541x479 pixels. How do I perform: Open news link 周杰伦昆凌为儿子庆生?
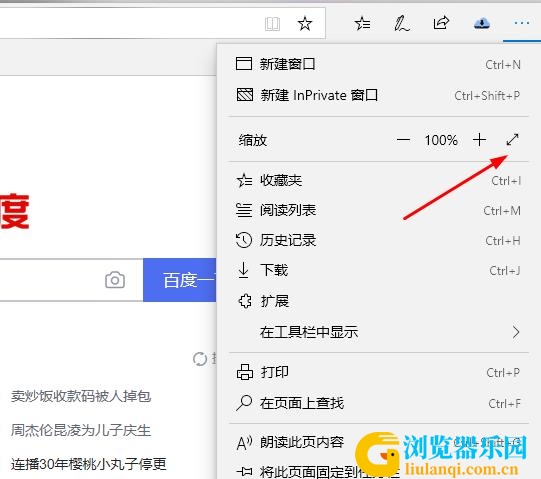[81, 430]
